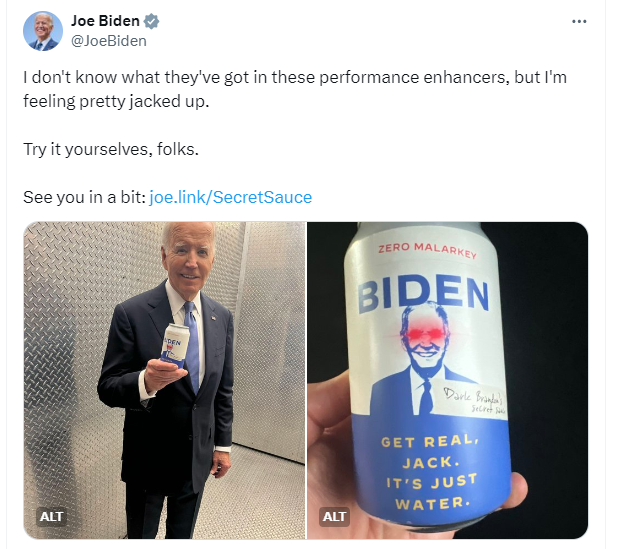This screenshot has height=549, width=617.
Task: Click the Joe Biden display name
Action: [105, 21]
